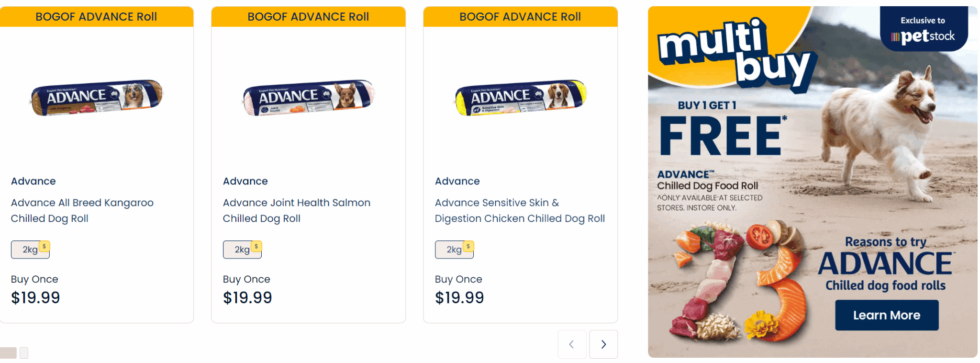Click first carousel page indicator

[x=8, y=353]
